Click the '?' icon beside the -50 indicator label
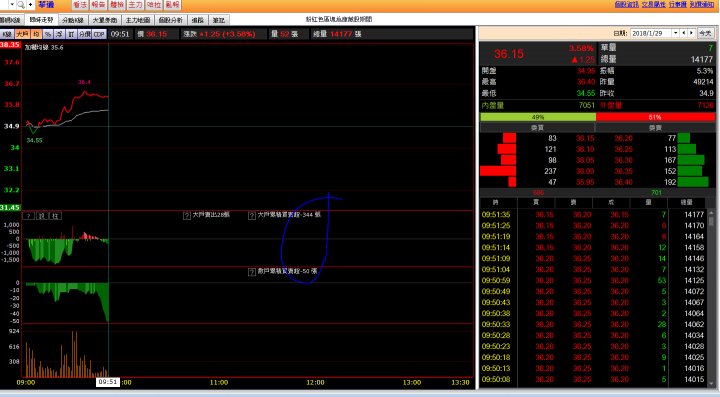Viewport: 720px width, 397px height. (252, 272)
